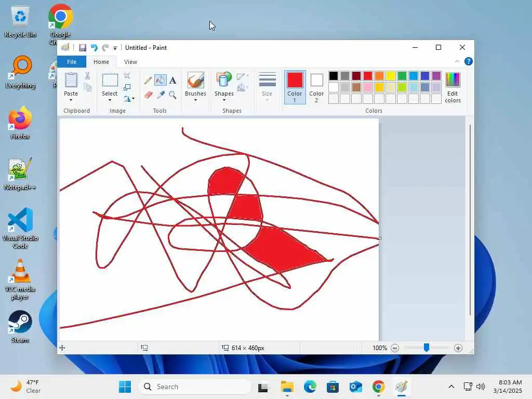
Task: Click the Resize icon in Image group
Action: tap(127, 87)
